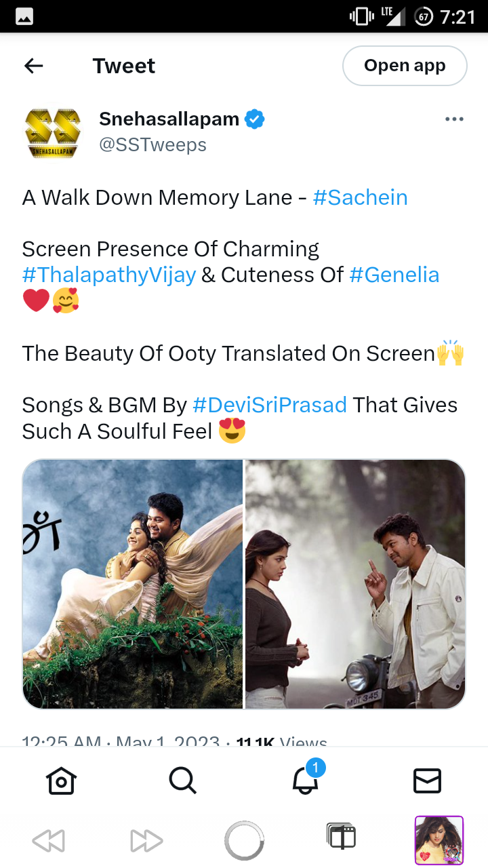
Task: Tap the profile picture in bottom corner
Action: [439, 841]
